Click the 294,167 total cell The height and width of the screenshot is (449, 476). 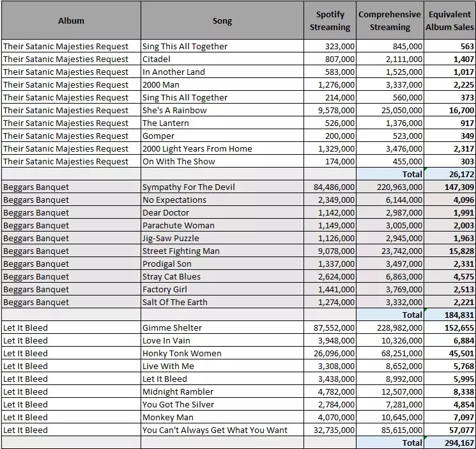pos(450,443)
